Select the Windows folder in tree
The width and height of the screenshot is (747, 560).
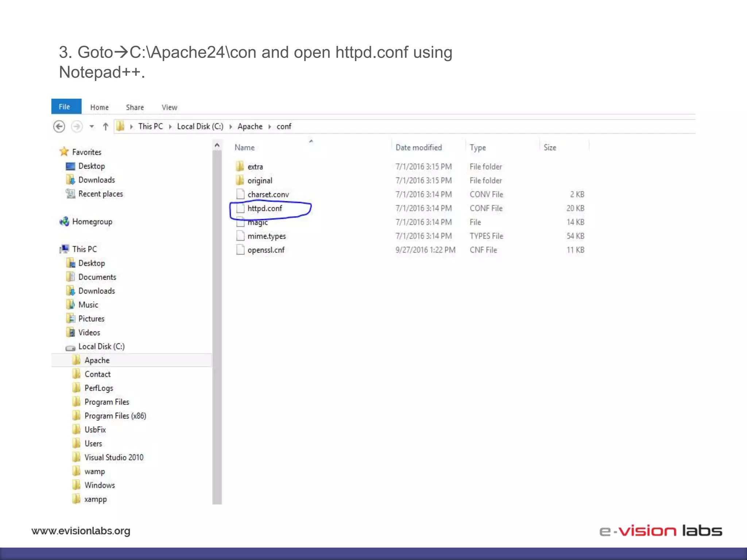pyautogui.click(x=100, y=485)
